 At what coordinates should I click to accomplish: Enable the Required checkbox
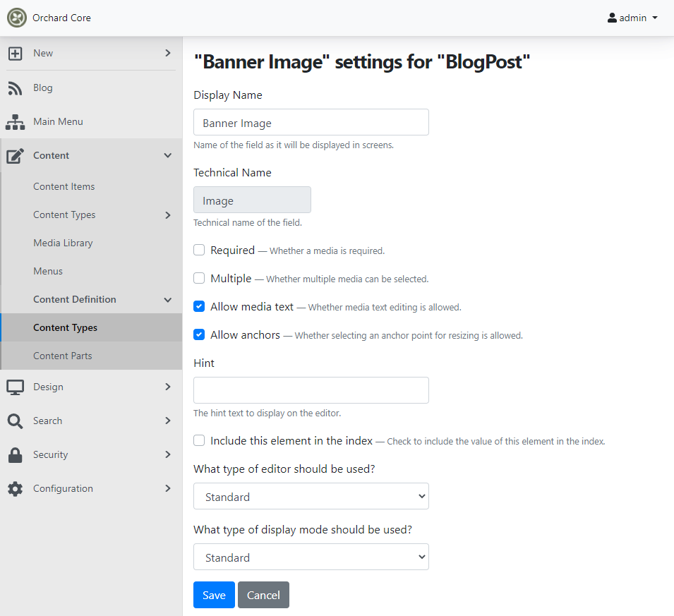[199, 250]
